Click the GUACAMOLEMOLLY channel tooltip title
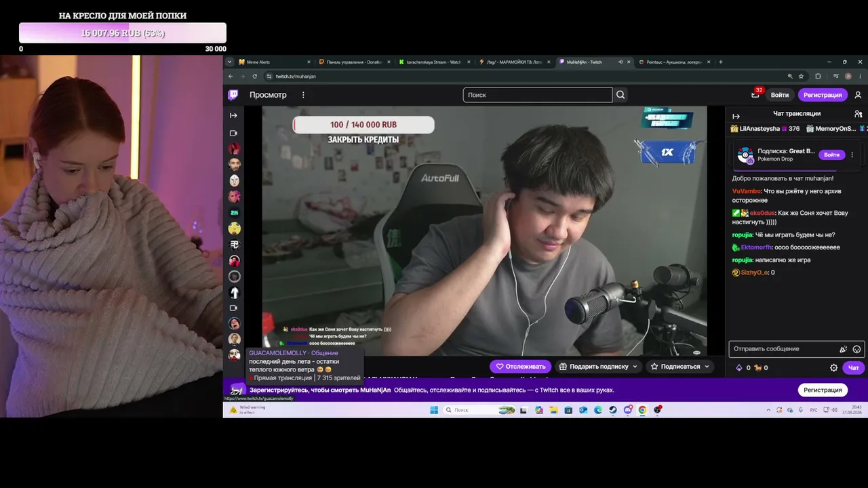868x488 pixels. click(x=293, y=353)
